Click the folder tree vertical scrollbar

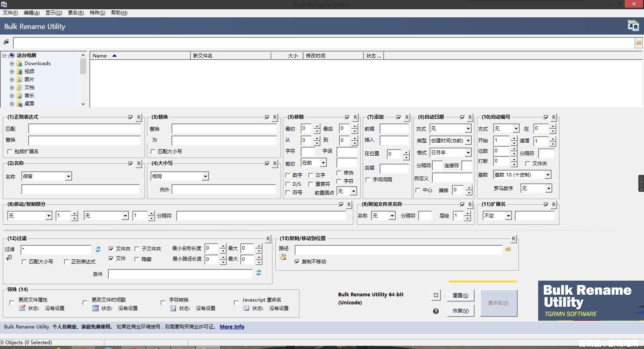(x=83, y=79)
